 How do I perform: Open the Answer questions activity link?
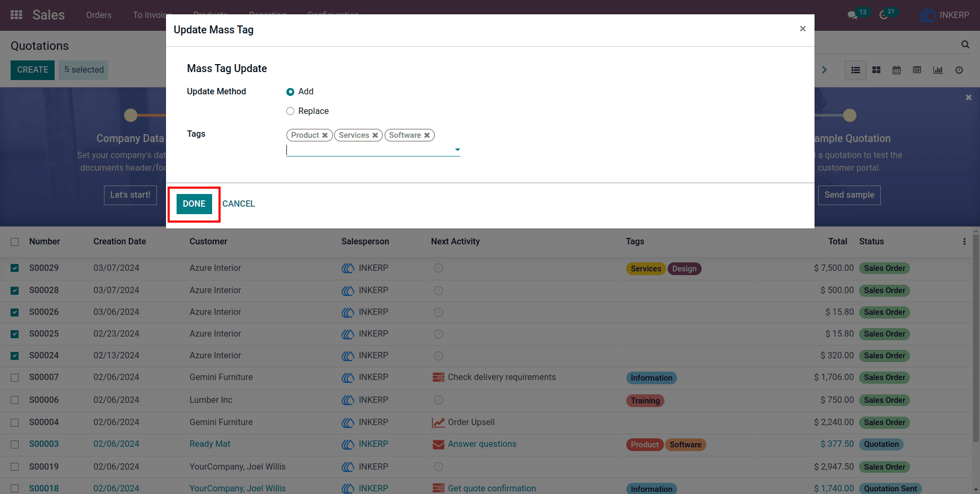[482, 444]
